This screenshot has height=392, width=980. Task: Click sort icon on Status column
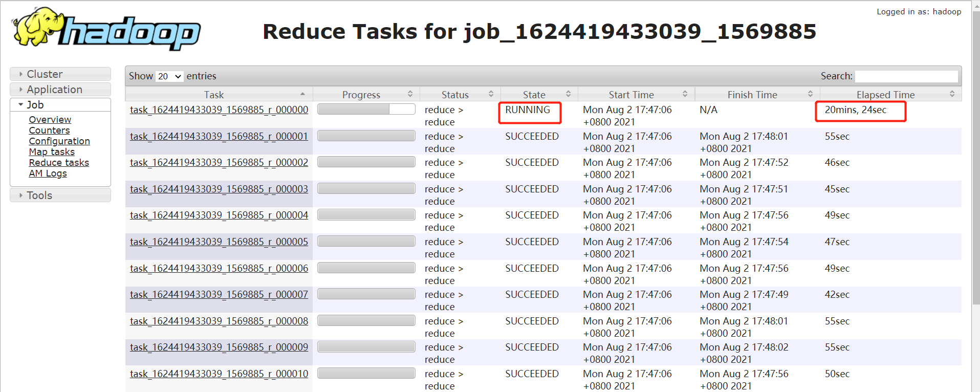pyautogui.click(x=491, y=94)
